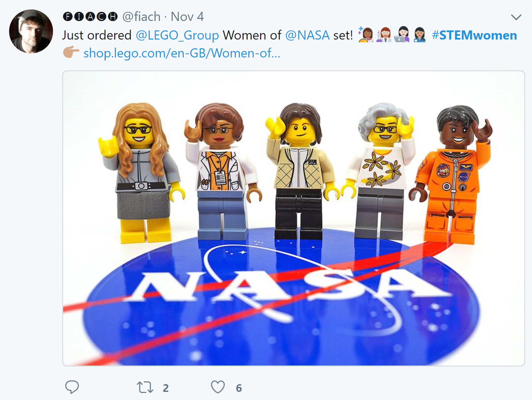Open the shop.lego.com Women-of link

[182, 53]
